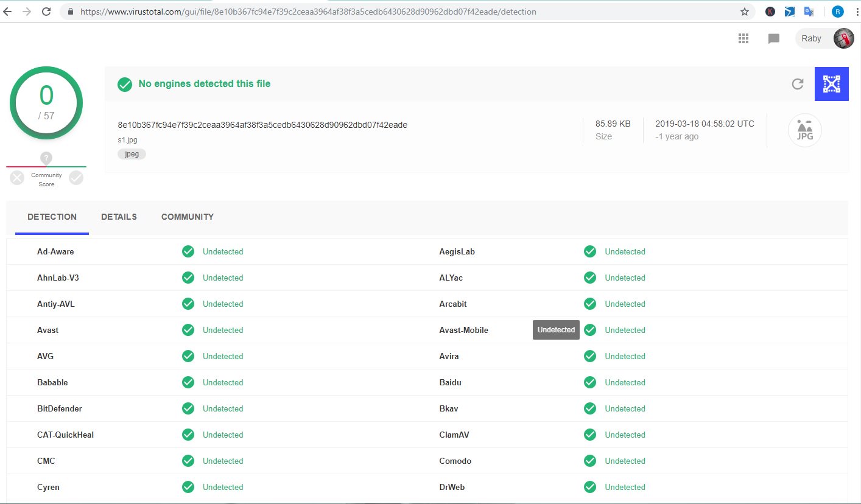The height and width of the screenshot is (504, 861).
Task: Click the green check beside 'No engines detected'
Action: 125,84
